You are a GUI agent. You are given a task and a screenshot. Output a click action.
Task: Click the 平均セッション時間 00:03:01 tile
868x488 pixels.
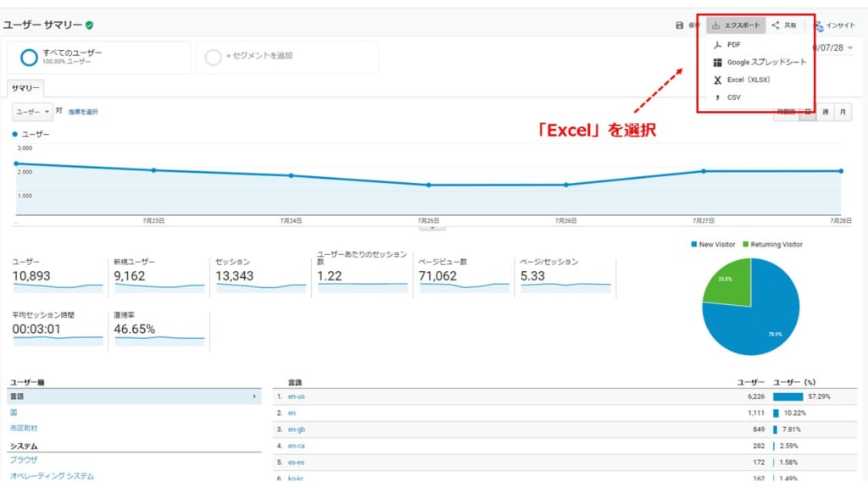pyautogui.click(x=58, y=330)
